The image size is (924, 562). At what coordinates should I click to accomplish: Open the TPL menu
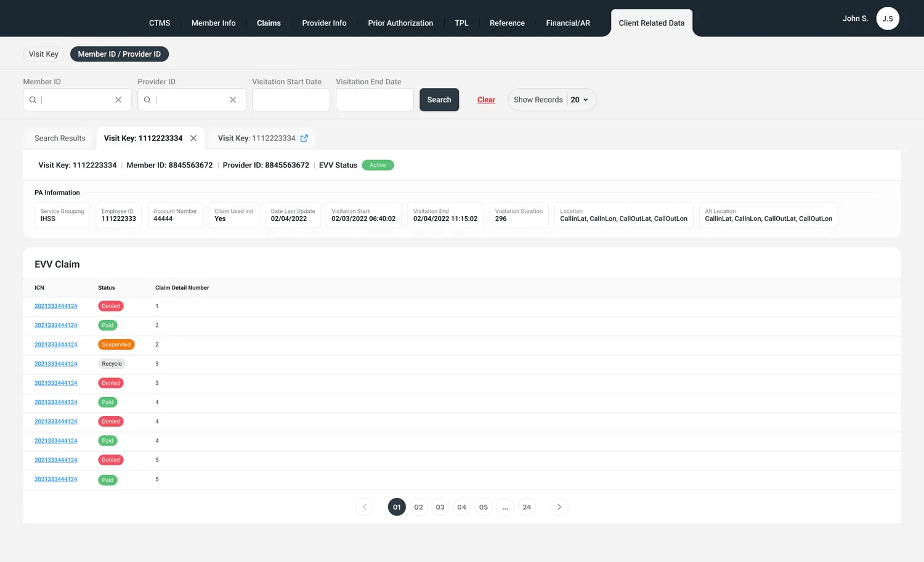(x=461, y=23)
